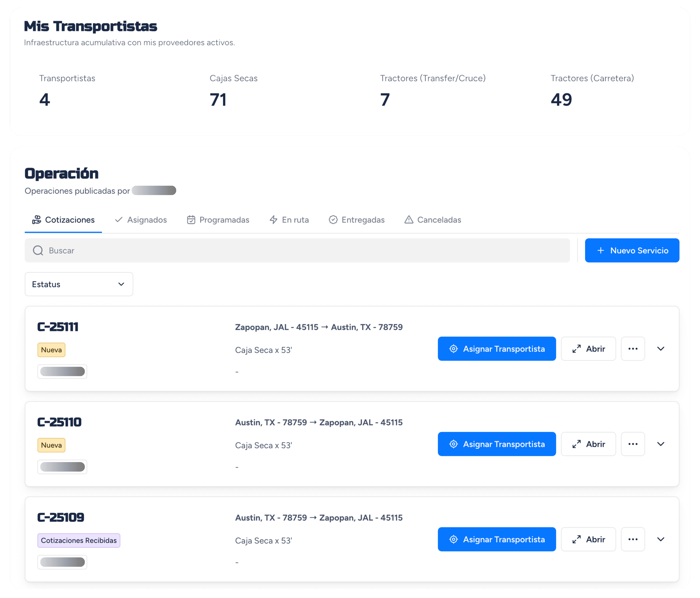This screenshot has width=700, height=598.
Task: Click the Canceladas warning icon
Action: click(x=409, y=220)
